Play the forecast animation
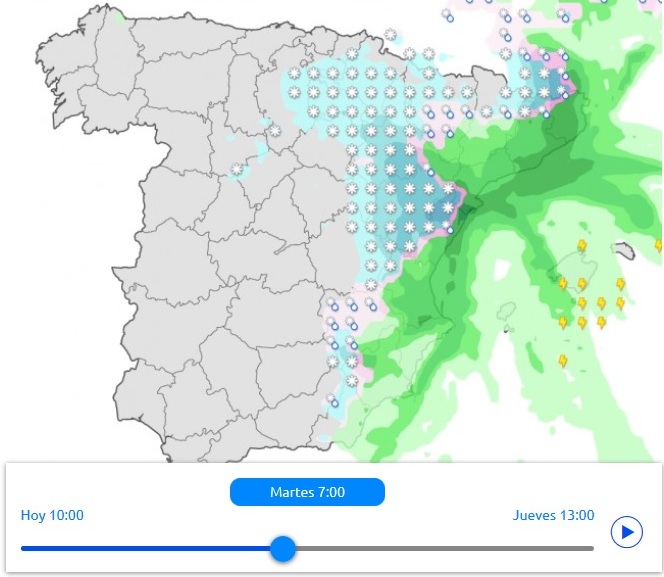 click(627, 532)
